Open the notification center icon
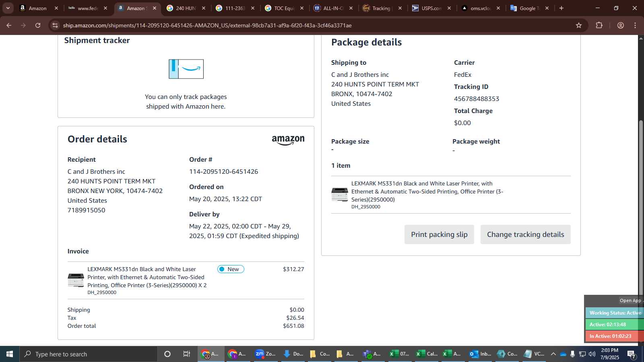Screen dimensions: 644x362 click(632, 354)
